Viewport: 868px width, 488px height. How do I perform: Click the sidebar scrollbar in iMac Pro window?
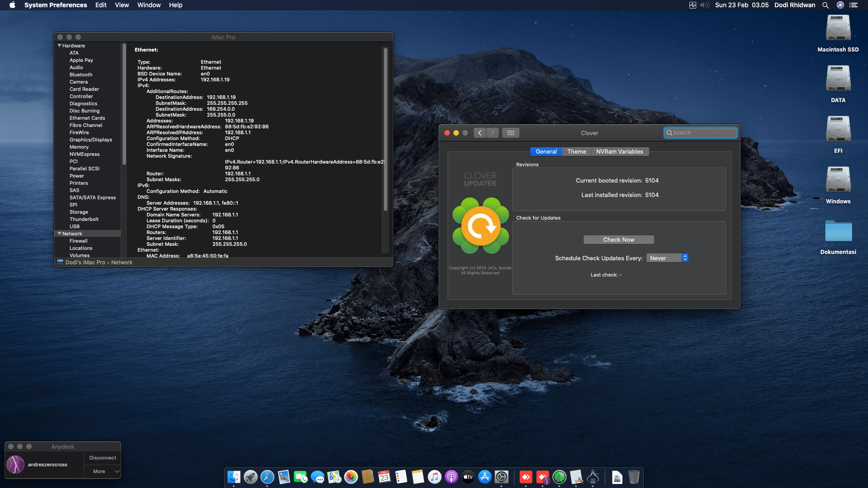124,104
